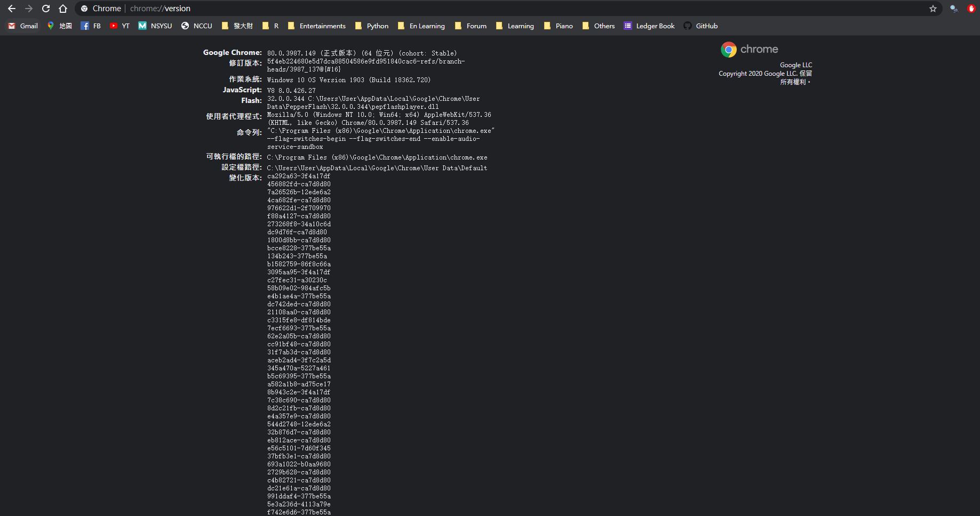Open the Gmail bookmark
The image size is (980, 516).
pyautogui.click(x=23, y=26)
